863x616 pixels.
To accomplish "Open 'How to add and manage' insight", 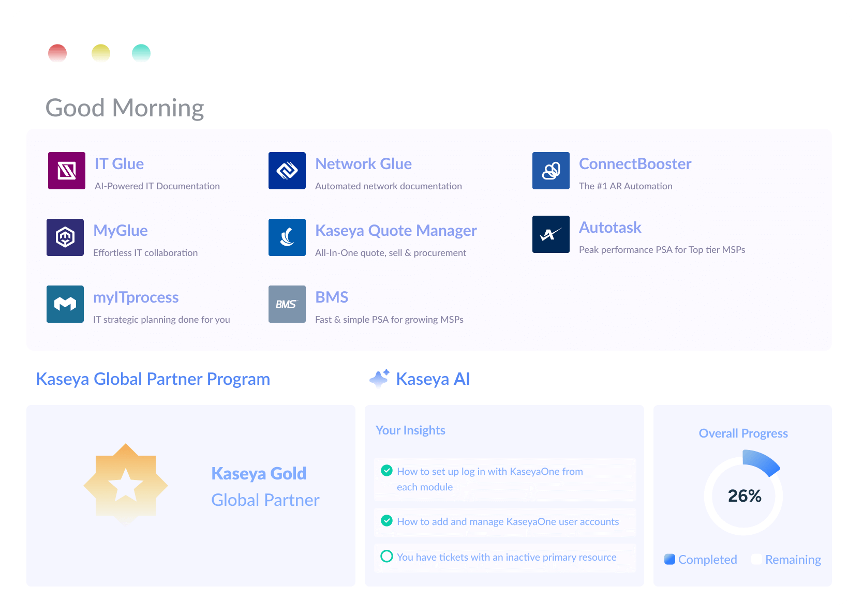I will tap(505, 522).
